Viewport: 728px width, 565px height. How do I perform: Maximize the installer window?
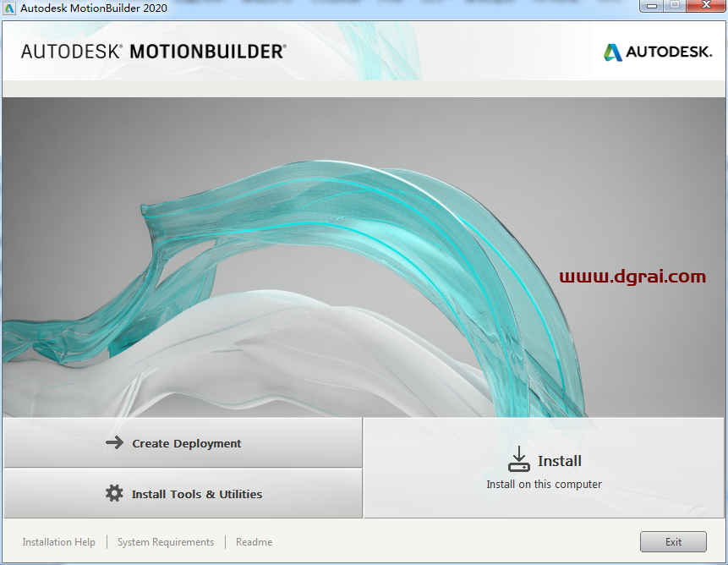pyautogui.click(x=675, y=6)
